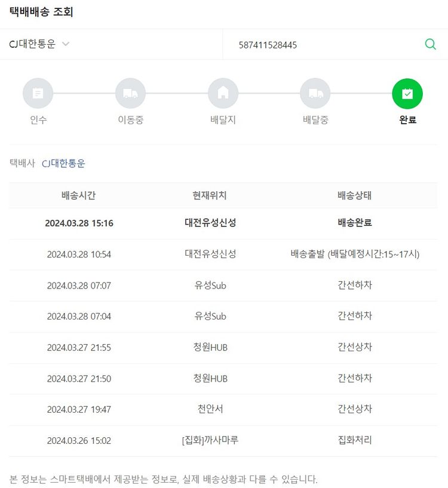Click the 인수 pickup step icon
This screenshot has width=448, height=488.
tap(38, 93)
